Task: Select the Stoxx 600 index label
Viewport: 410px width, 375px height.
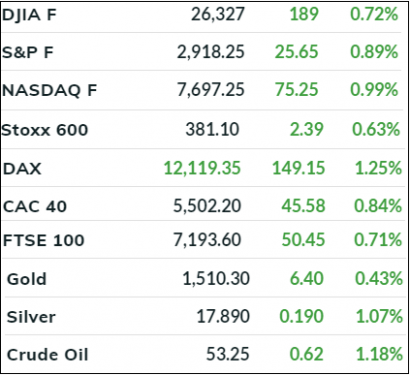Action: click(44, 130)
